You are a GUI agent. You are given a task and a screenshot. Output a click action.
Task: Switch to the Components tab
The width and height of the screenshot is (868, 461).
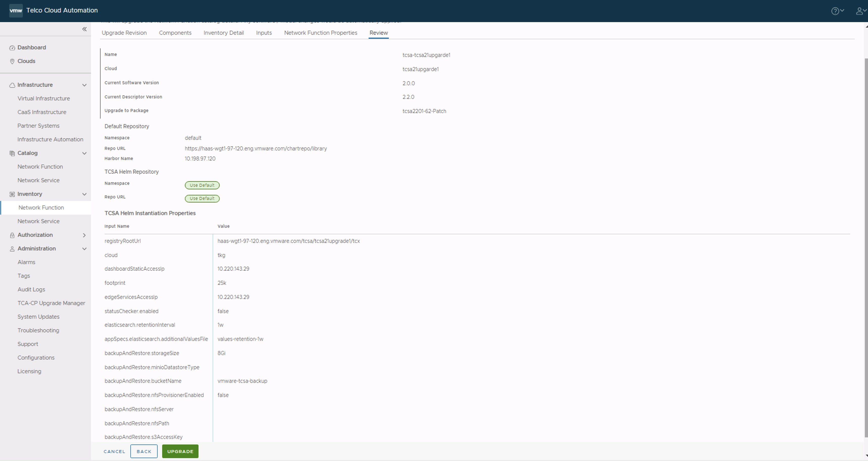coord(175,32)
